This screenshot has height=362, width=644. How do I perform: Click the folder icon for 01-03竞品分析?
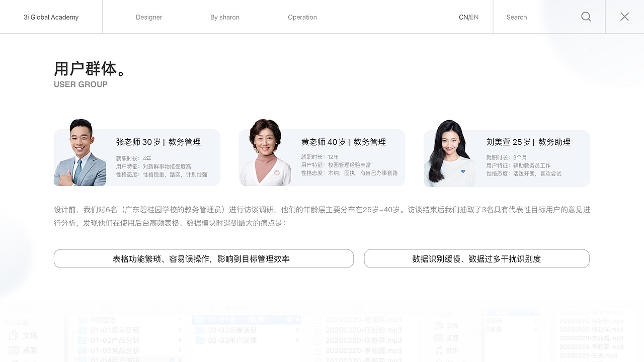pos(83,350)
